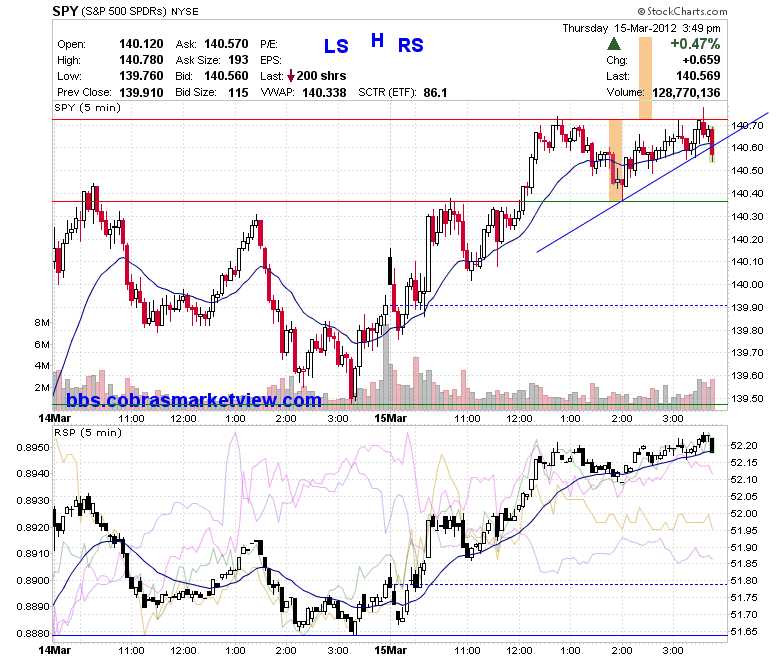Open the StockCharts.com copyright link
780x659 pixels.
[682, 11]
